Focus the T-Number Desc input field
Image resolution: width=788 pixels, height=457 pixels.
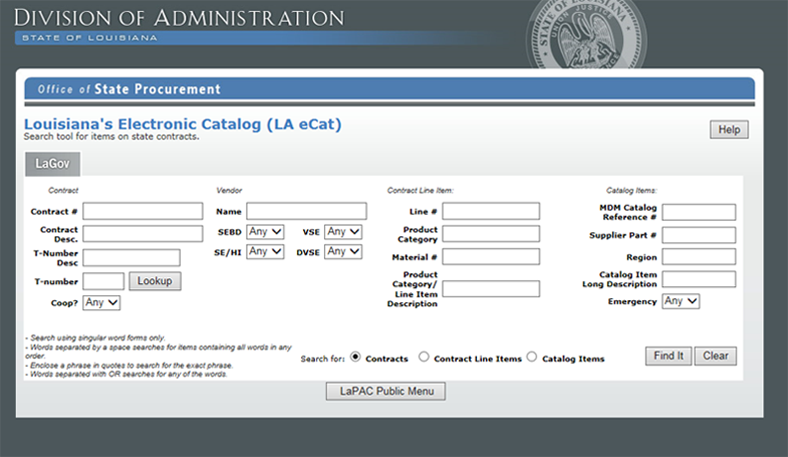132,257
